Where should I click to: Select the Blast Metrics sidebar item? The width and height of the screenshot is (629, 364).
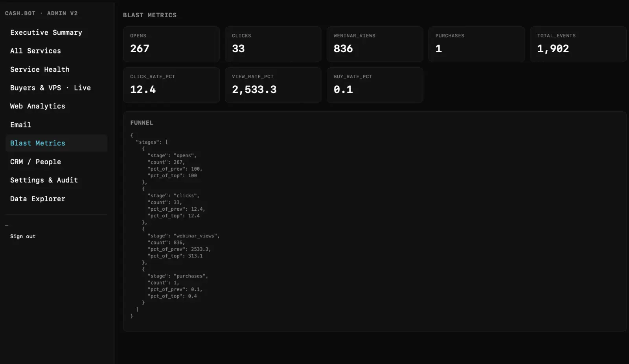point(38,143)
